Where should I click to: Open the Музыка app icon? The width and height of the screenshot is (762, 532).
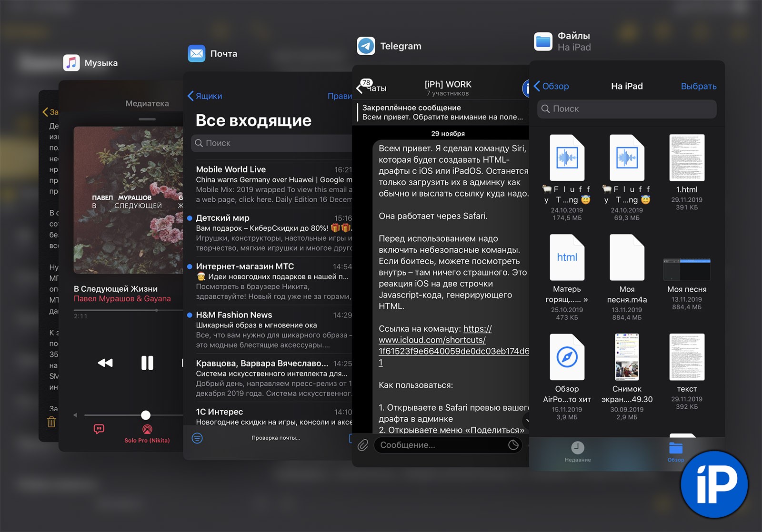(71, 63)
